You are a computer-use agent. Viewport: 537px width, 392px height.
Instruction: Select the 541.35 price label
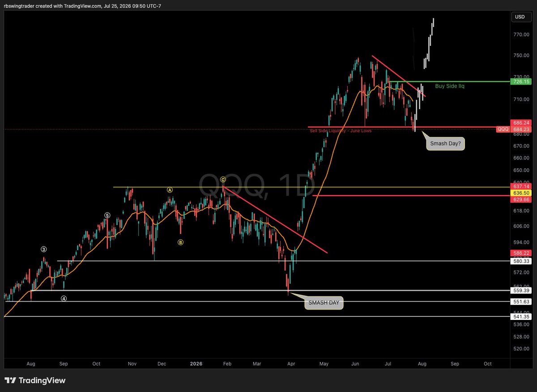(520, 316)
